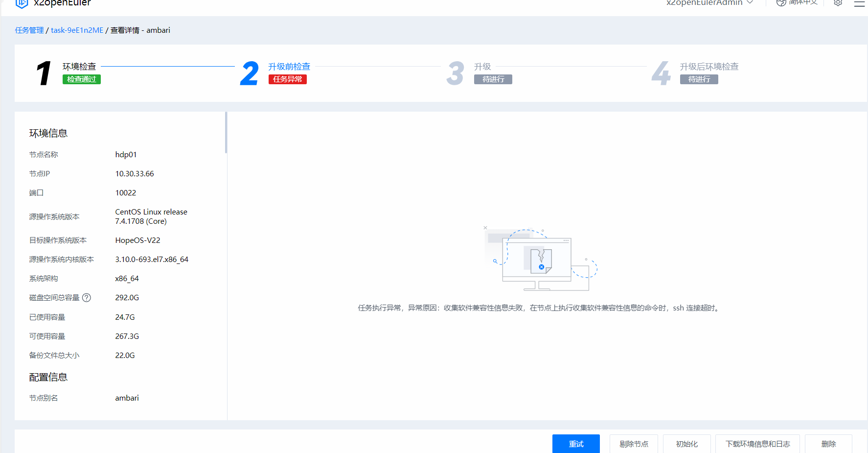Switch to the 升级前检查 step
868x453 pixels.
tap(289, 67)
